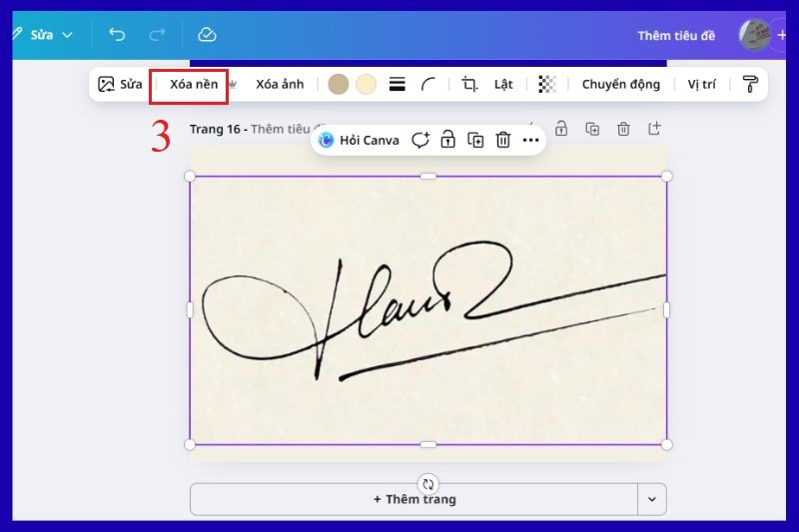
Task: Open the three-dots more options menu
Action: pyautogui.click(x=530, y=140)
